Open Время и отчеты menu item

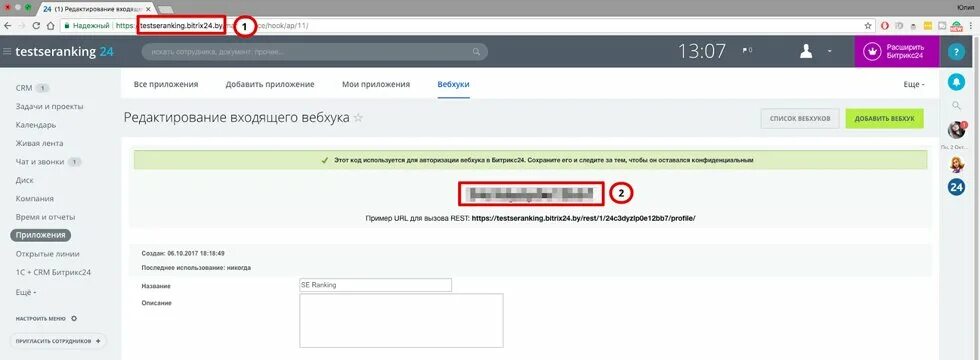[45, 217]
